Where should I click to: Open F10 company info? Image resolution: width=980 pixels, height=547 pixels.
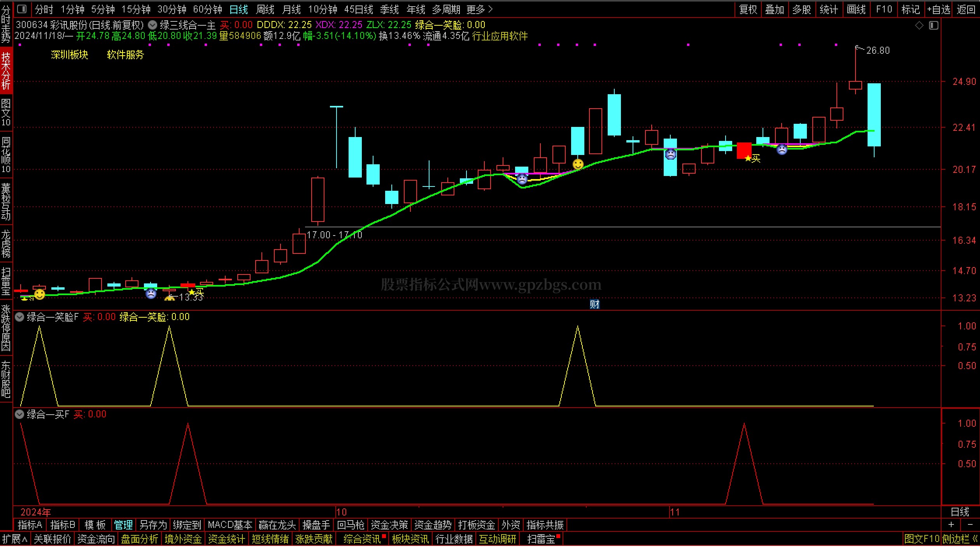click(884, 9)
